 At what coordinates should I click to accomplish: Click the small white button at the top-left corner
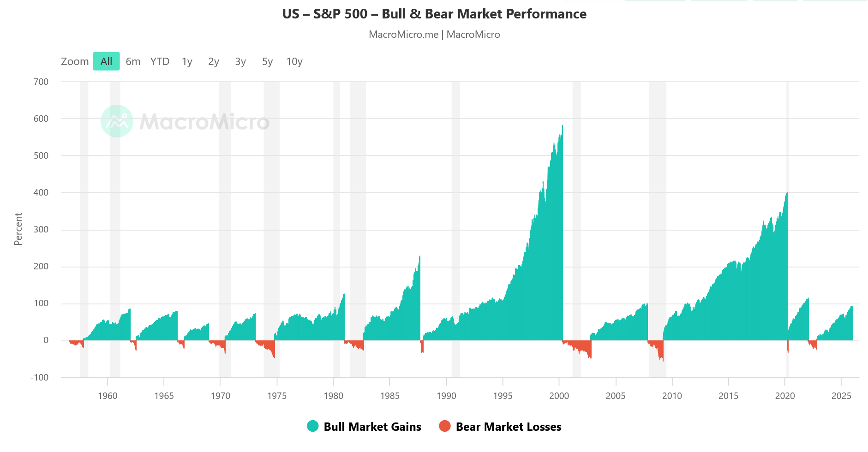pos(593,2)
